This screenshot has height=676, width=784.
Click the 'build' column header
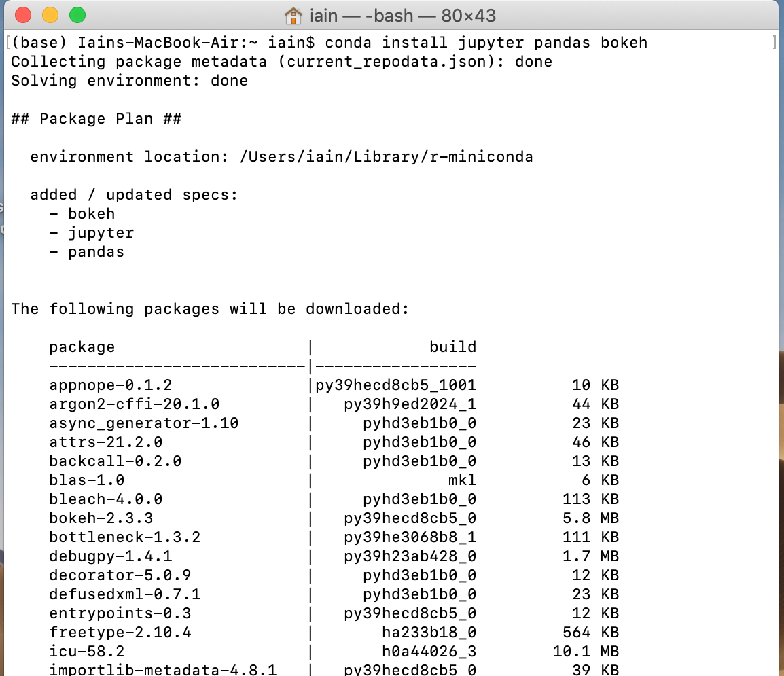[452, 347]
